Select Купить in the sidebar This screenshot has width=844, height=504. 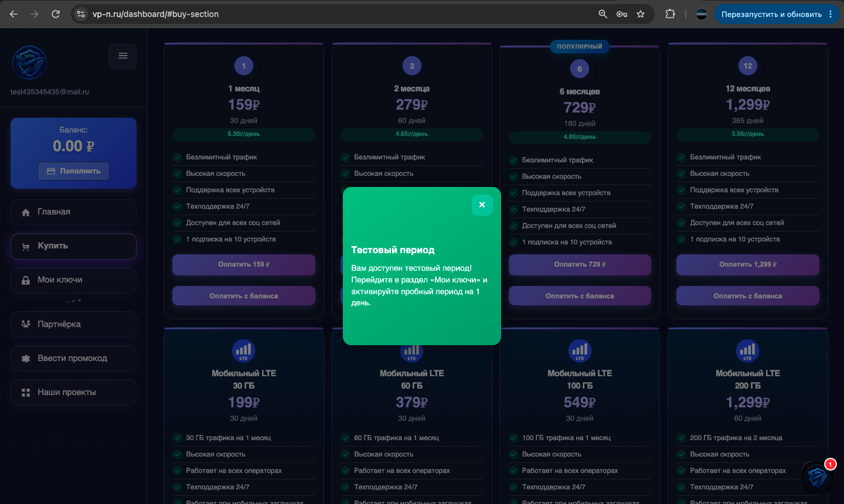pyautogui.click(x=73, y=246)
